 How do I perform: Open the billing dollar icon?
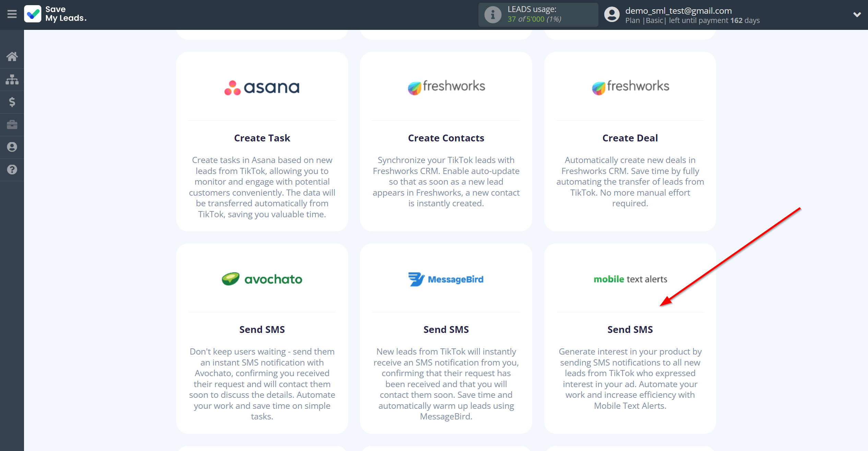coord(12,102)
